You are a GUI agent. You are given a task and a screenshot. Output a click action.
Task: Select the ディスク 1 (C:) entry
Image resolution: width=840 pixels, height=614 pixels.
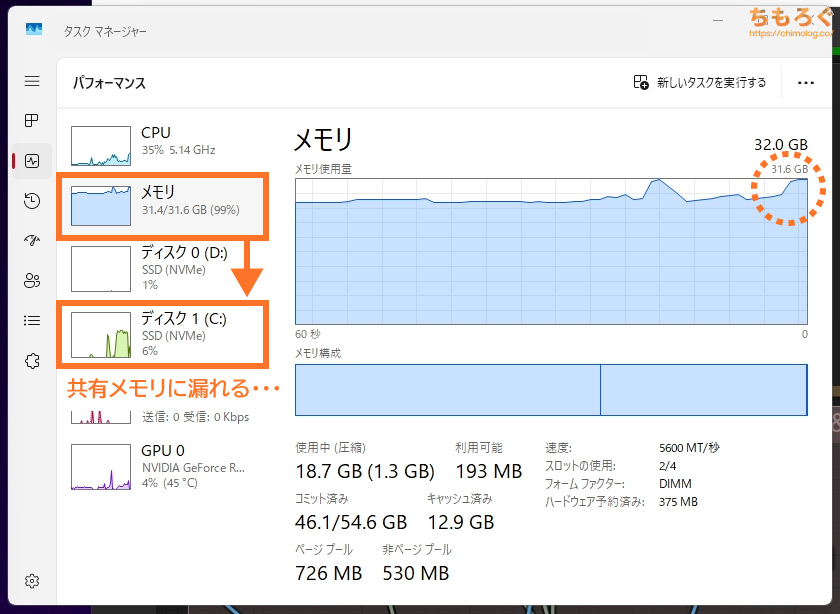click(163, 334)
